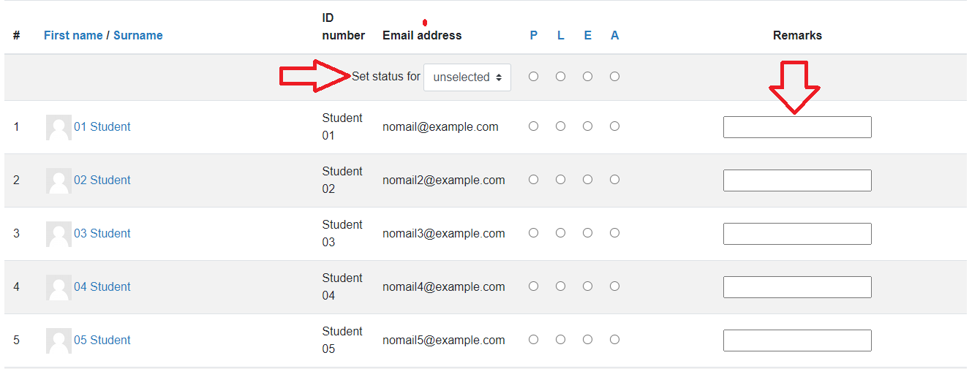Click 02 Student's profile avatar
The height and width of the screenshot is (369, 980).
pos(59,180)
